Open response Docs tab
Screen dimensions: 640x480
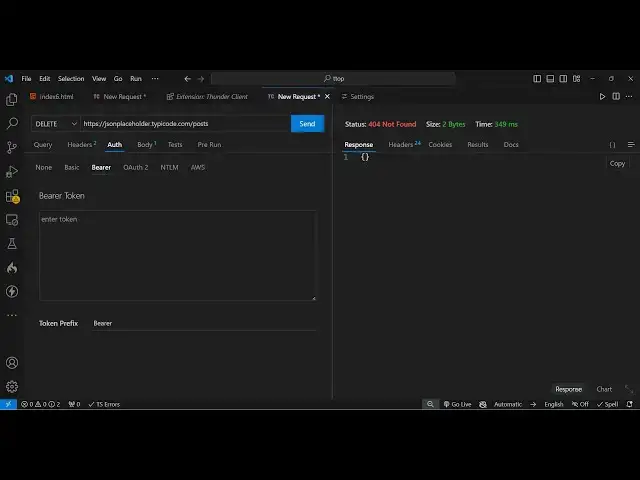[x=511, y=144]
